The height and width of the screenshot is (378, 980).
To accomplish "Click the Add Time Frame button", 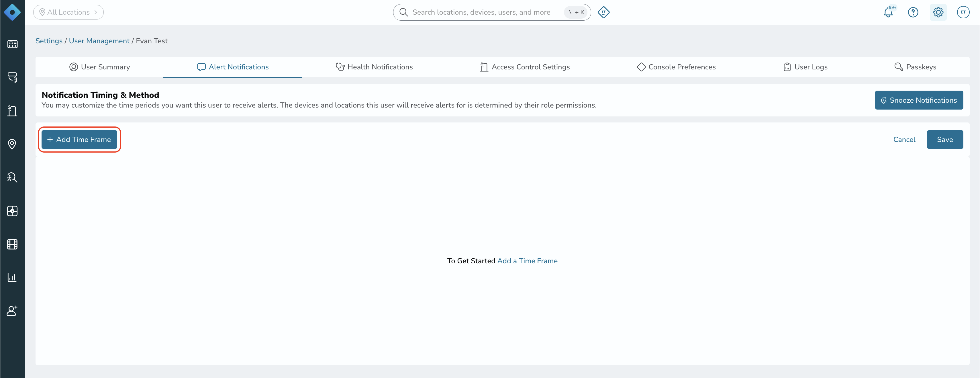I will (79, 140).
